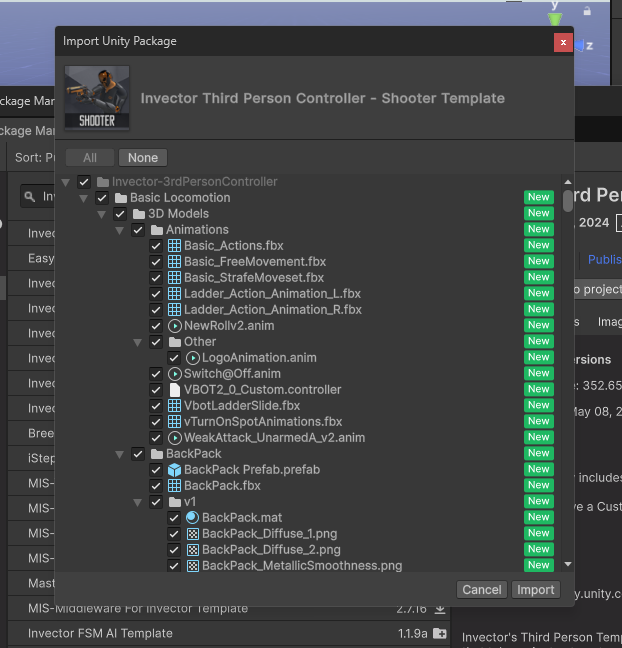The image size is (622, 648).
Task: Click the 3D Models folder icon
Action: click(x=139, y=214)
